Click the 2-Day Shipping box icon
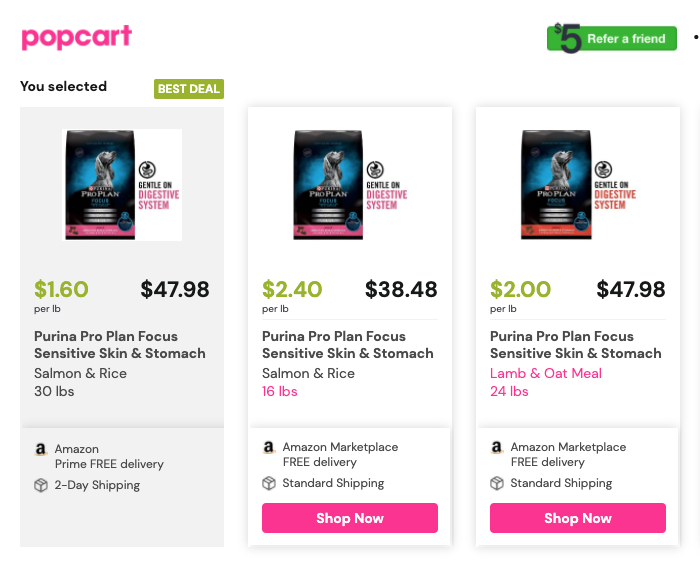Screen dimensions: 700x561 click(41, 485)
